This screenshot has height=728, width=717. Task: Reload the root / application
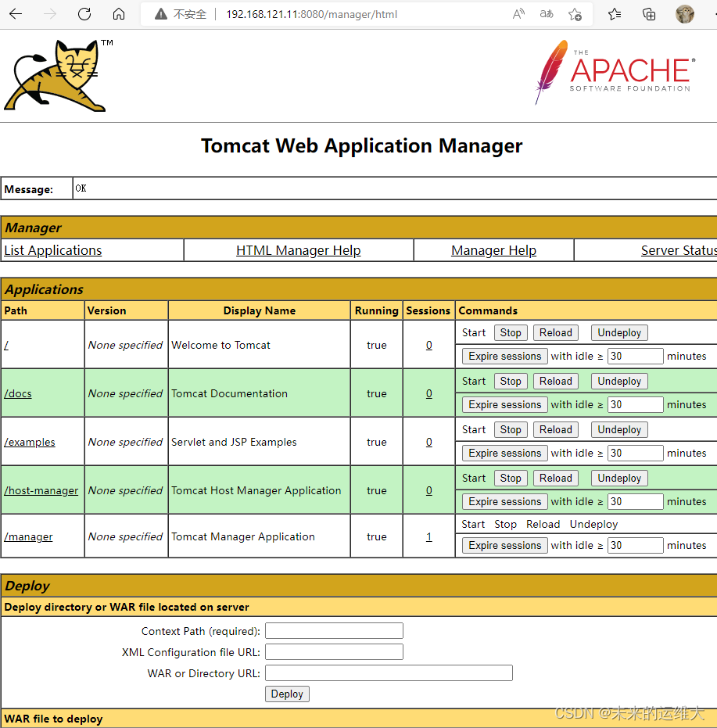tap(555, 332)
